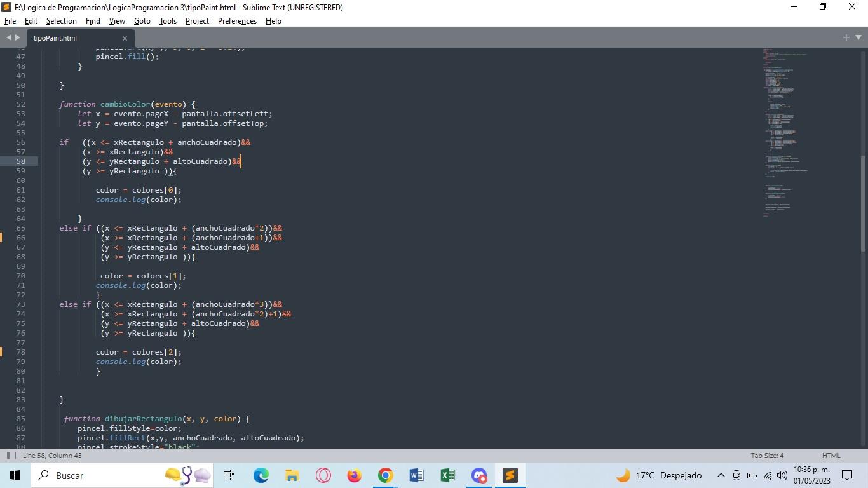This screenshot has height=488, width=868.
Task: Open battery status tray icon
Action: point(752,475)
